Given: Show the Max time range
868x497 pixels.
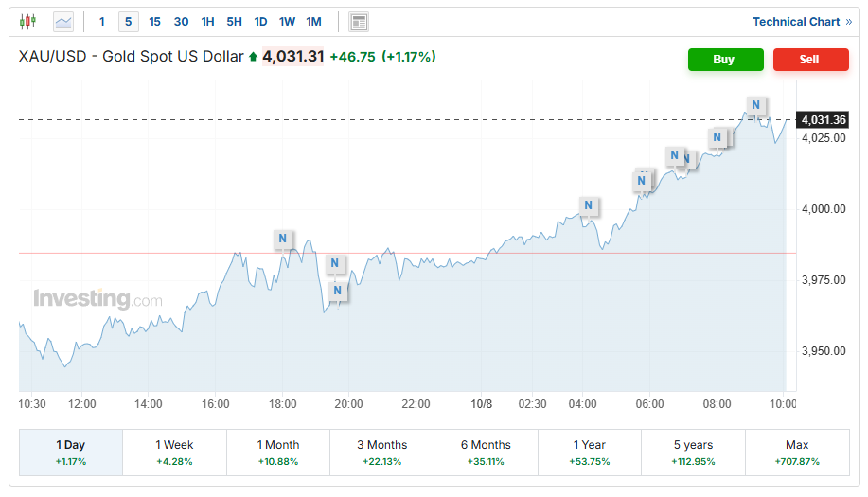Looking at the screenshot, I should coord(797,453).
